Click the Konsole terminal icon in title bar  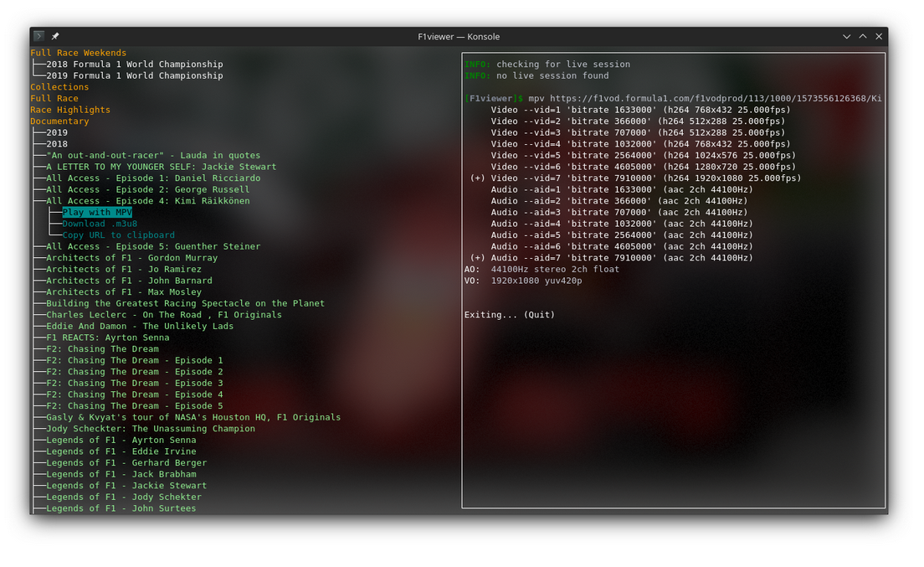[38, 36]
